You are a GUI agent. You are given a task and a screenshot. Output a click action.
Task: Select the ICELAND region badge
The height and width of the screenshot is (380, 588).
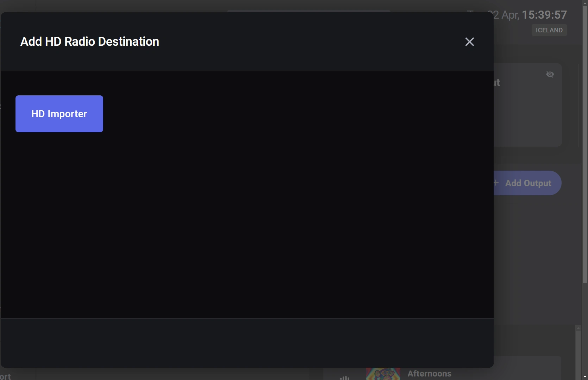pos(549,30)
